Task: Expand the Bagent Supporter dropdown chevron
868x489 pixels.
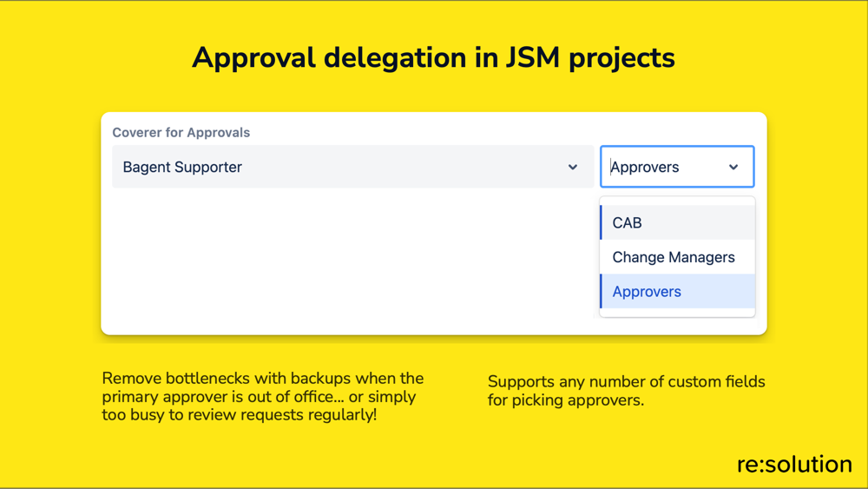Action: coord(572,167)
